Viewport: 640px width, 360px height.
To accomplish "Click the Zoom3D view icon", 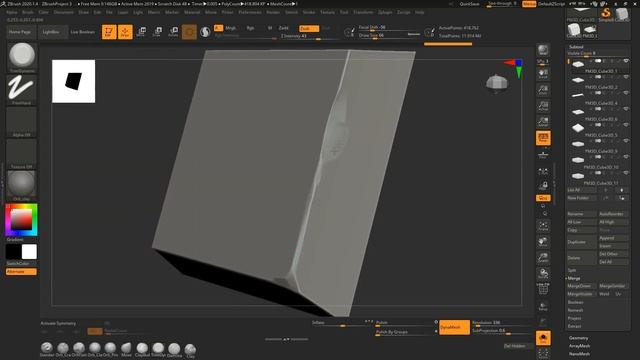I will pos(543,258).
